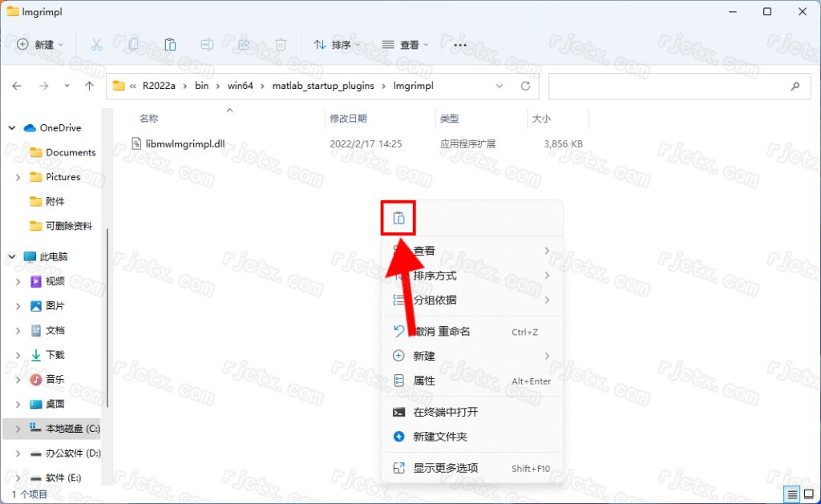Switch to details view at bottom right
Viewport: 821px width, 504px height.
pyautogui.click(x=791, y=494)
